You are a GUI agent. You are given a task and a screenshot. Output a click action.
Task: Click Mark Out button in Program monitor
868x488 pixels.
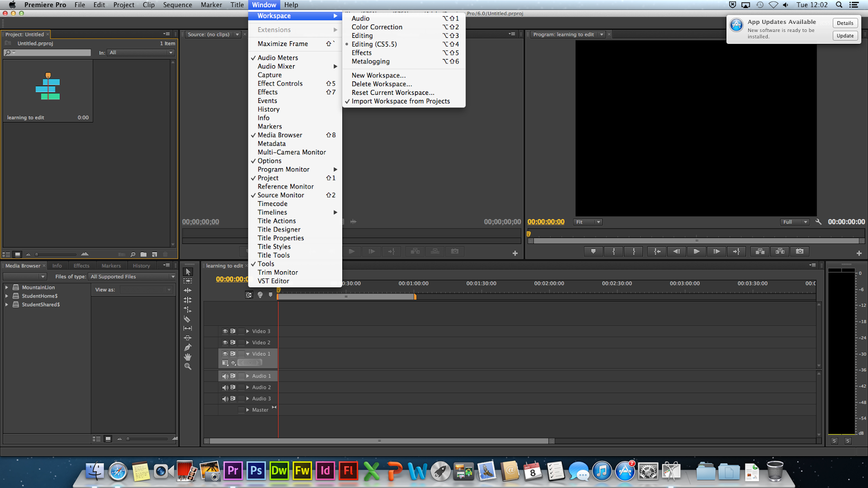(634, 252)
